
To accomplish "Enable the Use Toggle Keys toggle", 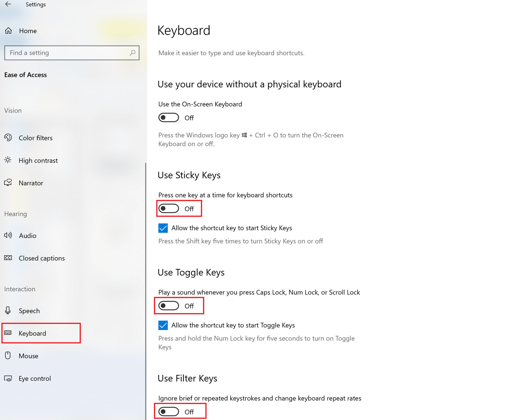I will tap(168, 306).
